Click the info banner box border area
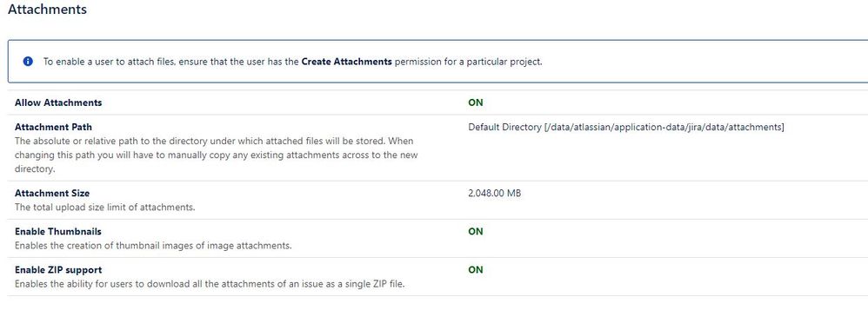868x317 pixels. (437, 62)
